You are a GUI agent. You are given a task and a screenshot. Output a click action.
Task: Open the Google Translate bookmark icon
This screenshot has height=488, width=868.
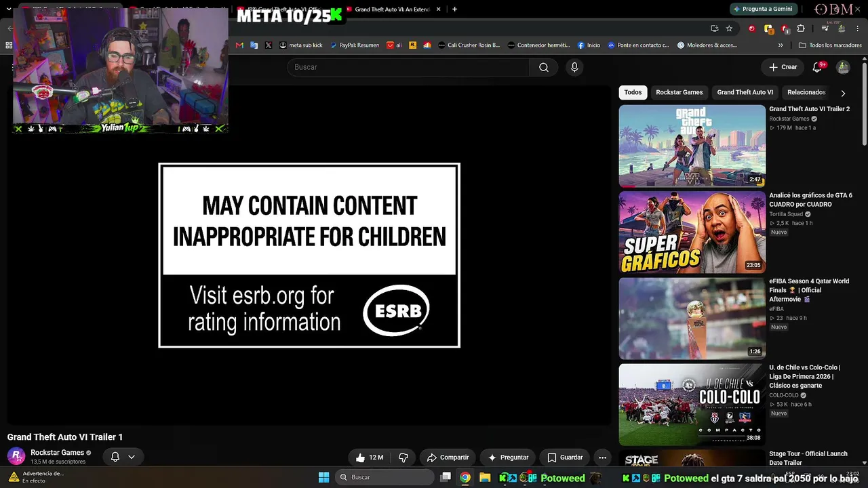(254, 45)
